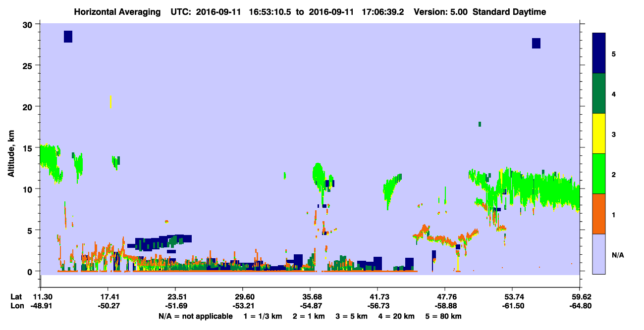Click longitude value '-48.91'

(x=41, y=306)
